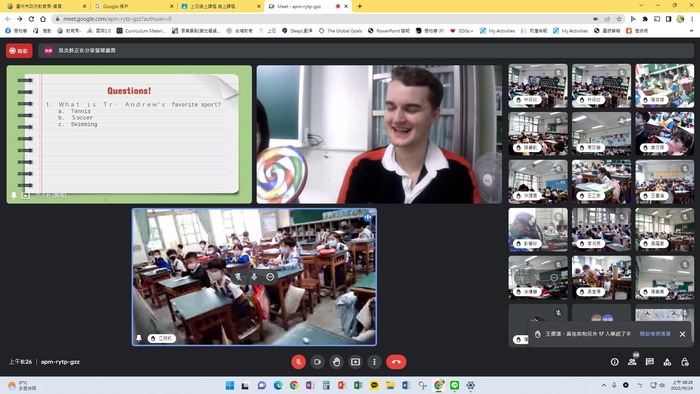Open the three-dot more options menu
The height and width of the screenshot is (394, 700).
point(374,362)
